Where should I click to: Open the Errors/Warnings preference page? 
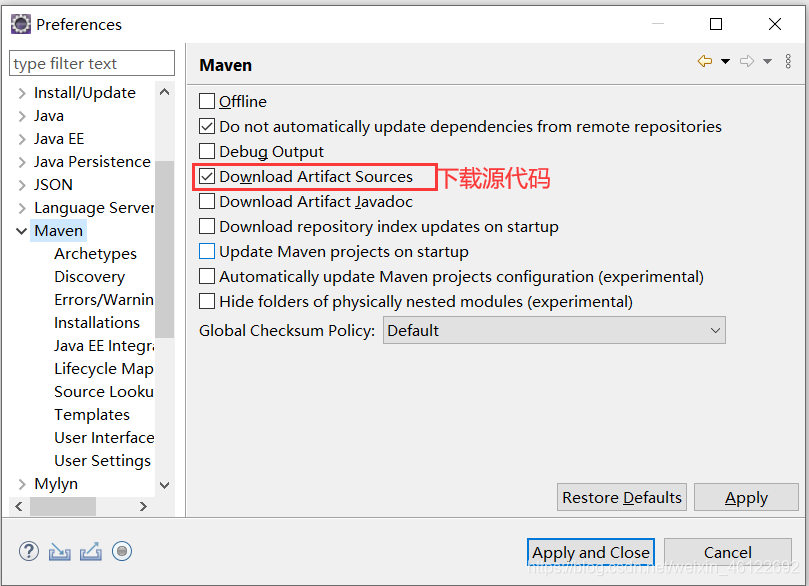[104, 300]
